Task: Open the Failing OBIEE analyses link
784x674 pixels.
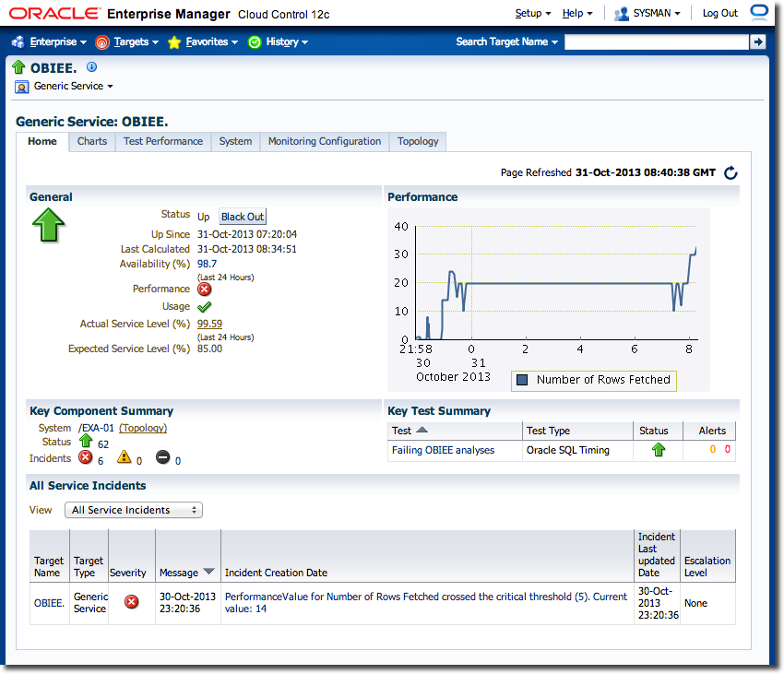Action: pos(443,450)
